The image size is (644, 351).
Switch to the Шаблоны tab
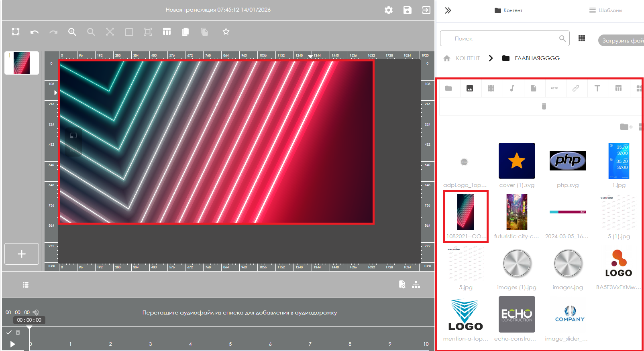[605, 10]
